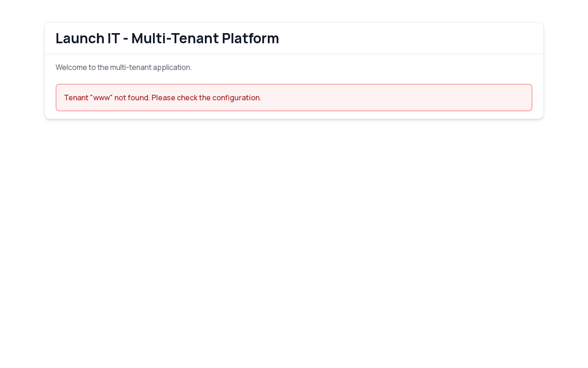
Task: Click the word "configuration" in the alert
Action: (x=236, y=98)
